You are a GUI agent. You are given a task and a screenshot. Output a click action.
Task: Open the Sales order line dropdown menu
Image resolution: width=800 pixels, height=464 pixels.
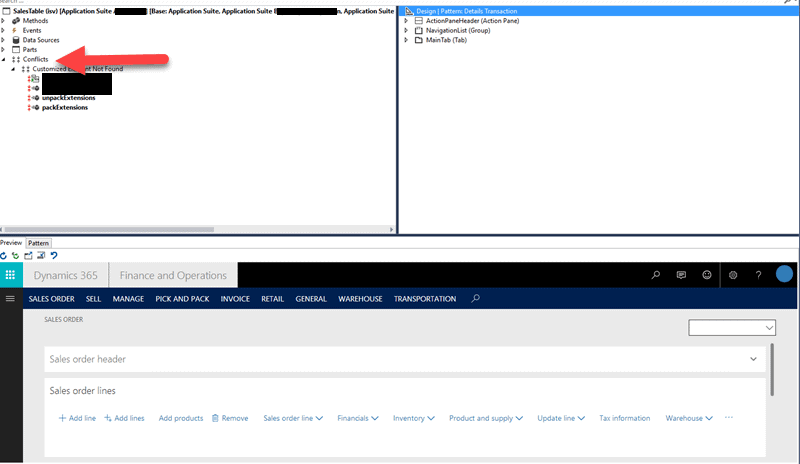293,418
